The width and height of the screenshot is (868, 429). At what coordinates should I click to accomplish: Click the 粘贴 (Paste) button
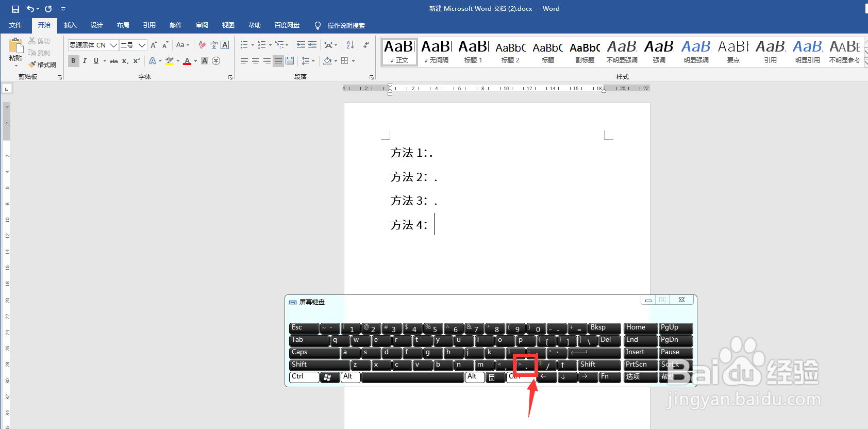[15, 53]
